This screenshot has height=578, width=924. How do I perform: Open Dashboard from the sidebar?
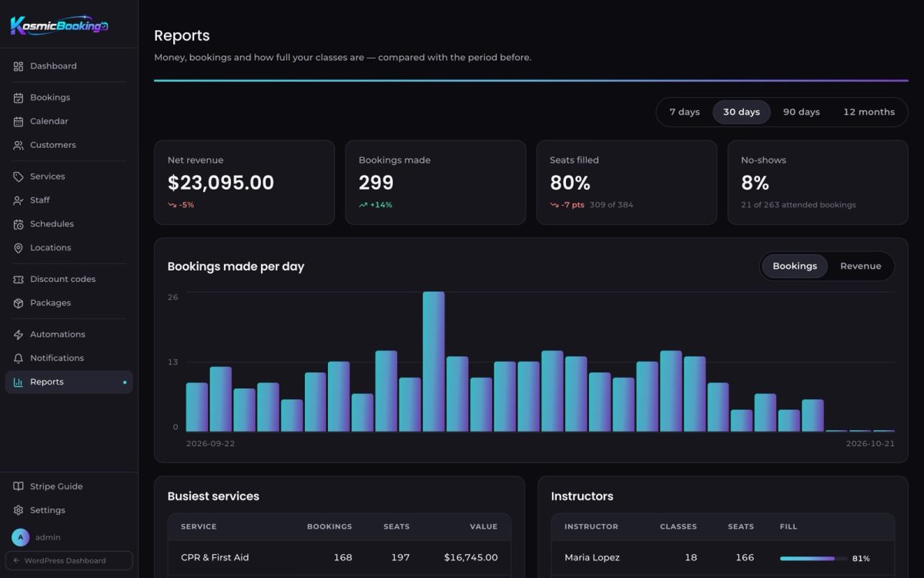point(69,66)
